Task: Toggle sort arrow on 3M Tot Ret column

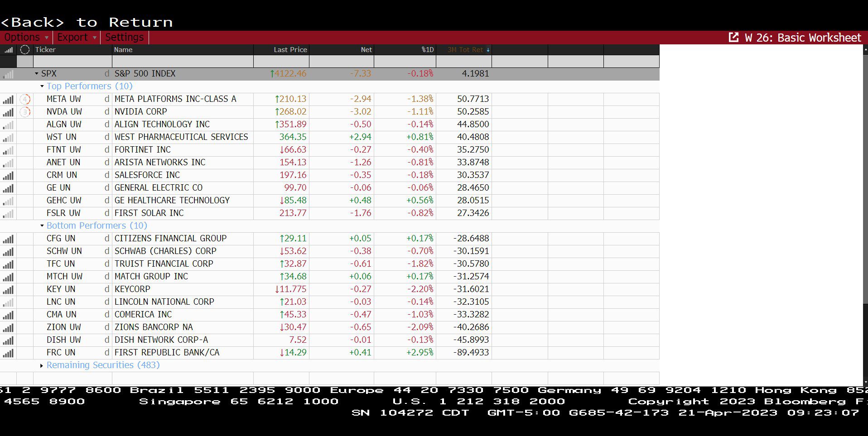Action: pyautogui.click(x=488, y=50)
